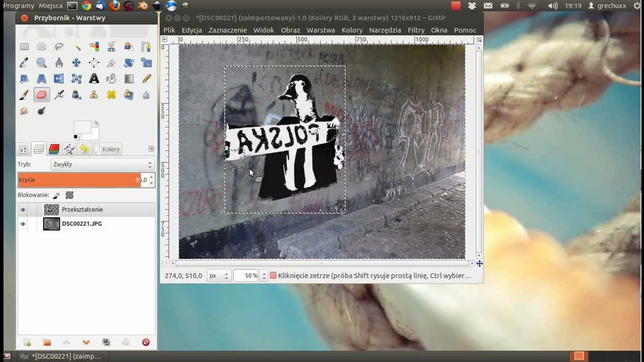Toggle visibility of Przekształcenie layer

(x=23, y=210)
